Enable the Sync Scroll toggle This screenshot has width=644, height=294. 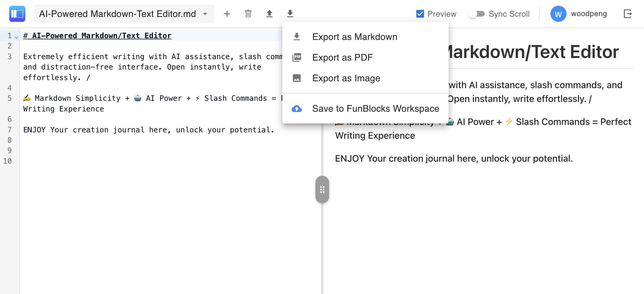[x=476, y=14]
